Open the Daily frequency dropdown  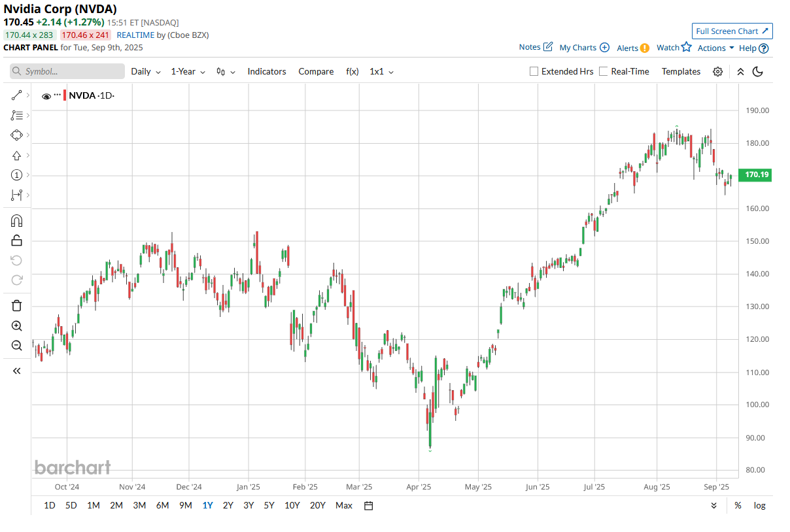click(146, 71)
